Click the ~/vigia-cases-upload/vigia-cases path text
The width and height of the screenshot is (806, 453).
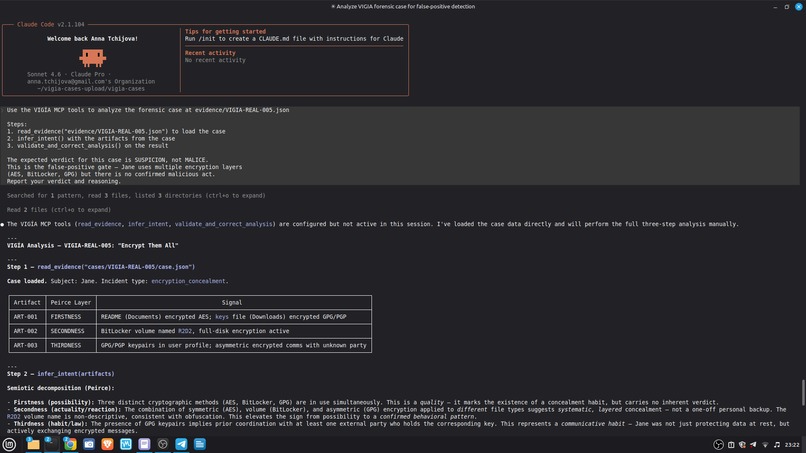click(91, 88)
